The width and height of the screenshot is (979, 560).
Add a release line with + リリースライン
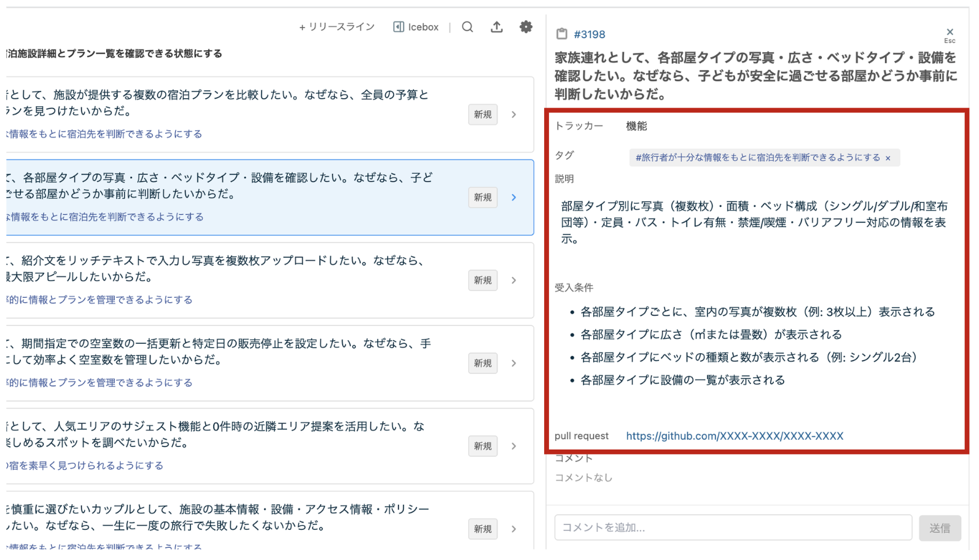point(337,27)
